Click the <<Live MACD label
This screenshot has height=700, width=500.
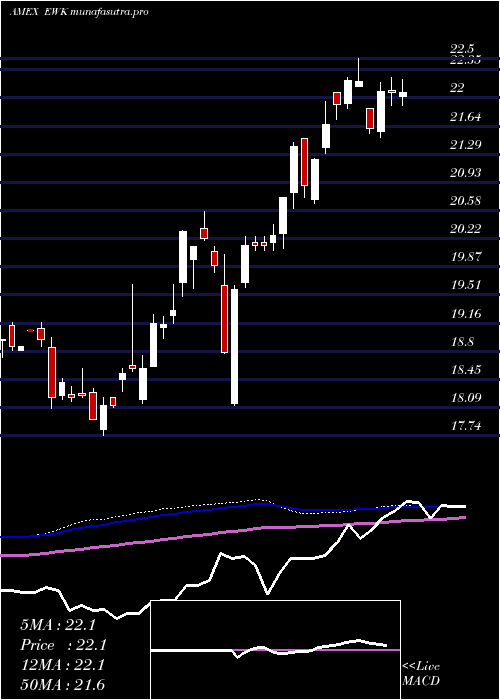[x=421, y=673]
